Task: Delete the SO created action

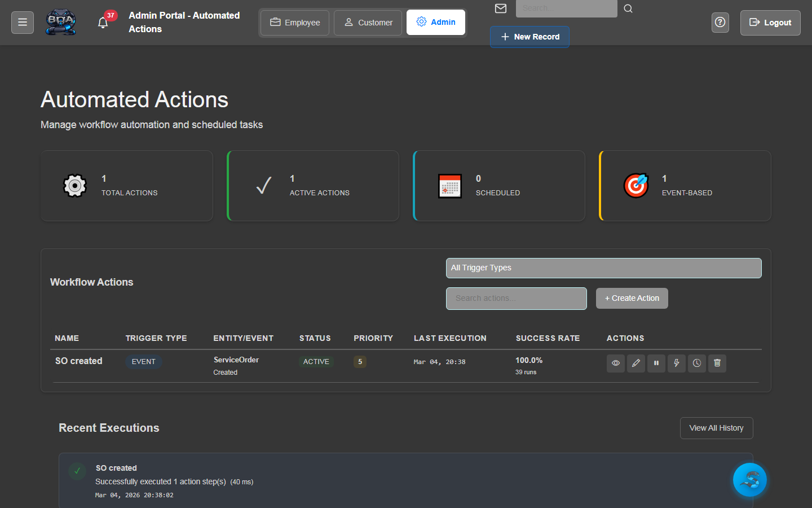Action: 717,363
